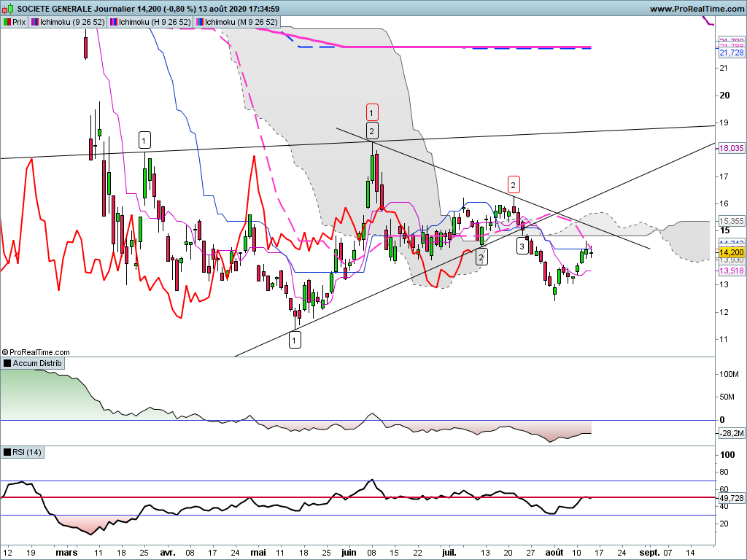
Task: Click the ProRealTime.com copyright text
Action: (x=36, y=352)
